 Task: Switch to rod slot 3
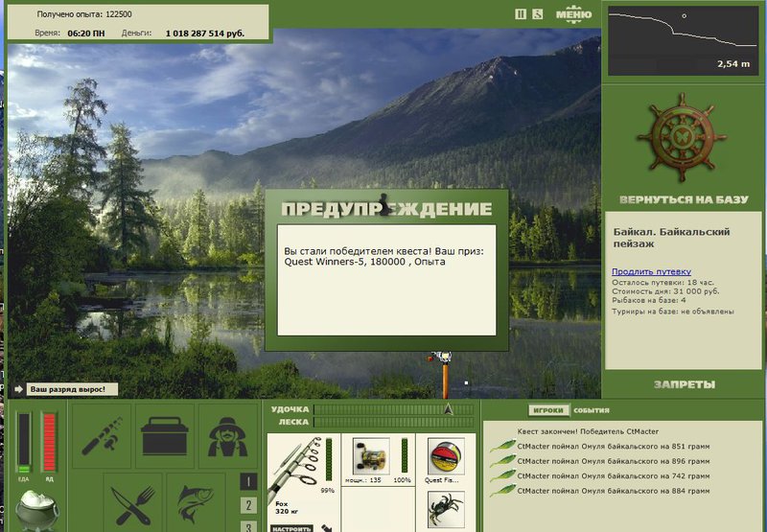[x=248, y=526]
